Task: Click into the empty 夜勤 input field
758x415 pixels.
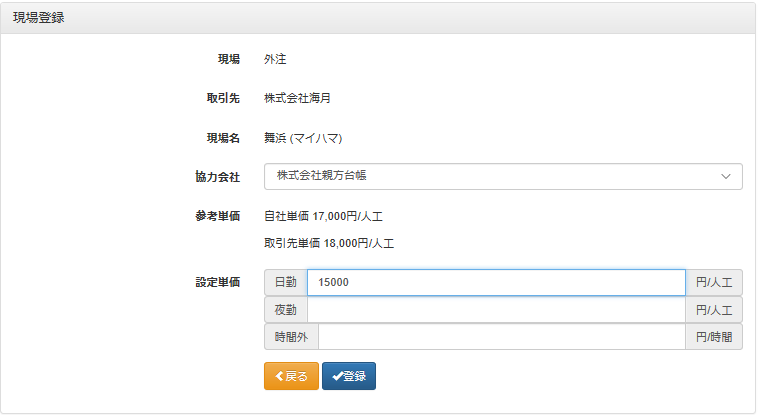Action: click(495, 310)
